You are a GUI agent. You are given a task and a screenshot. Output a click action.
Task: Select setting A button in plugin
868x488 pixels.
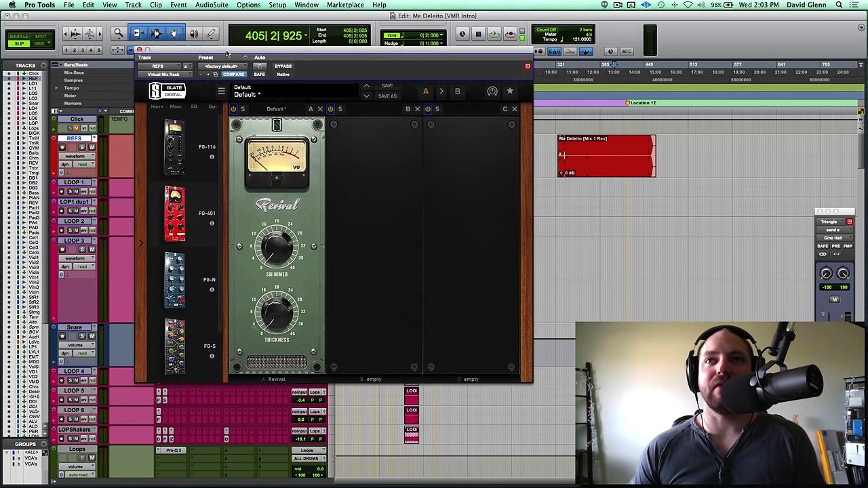coord(426,91)
